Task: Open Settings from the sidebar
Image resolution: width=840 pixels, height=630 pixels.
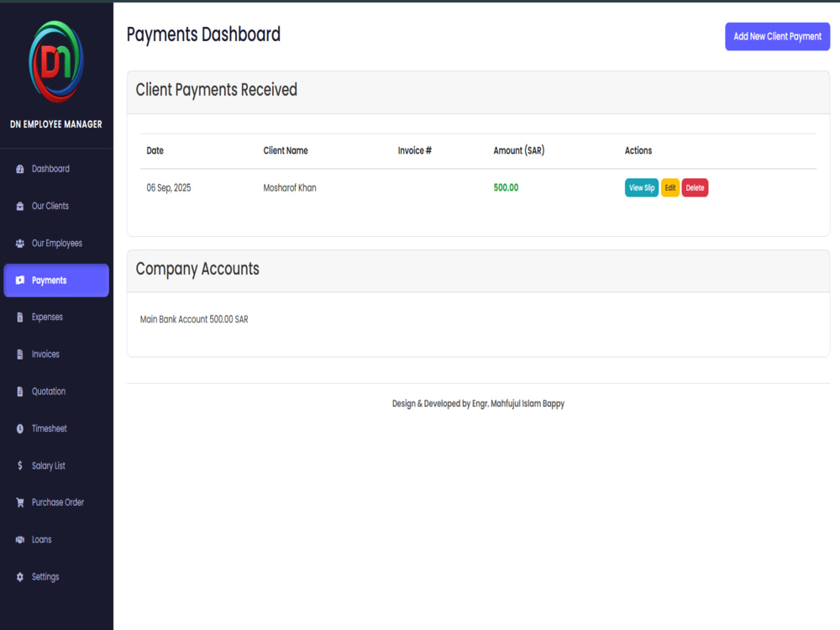Action: 56,577
